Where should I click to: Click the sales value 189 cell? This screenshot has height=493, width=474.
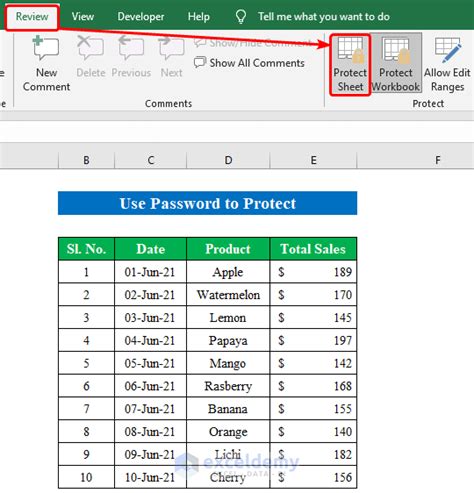coord(313,272)
